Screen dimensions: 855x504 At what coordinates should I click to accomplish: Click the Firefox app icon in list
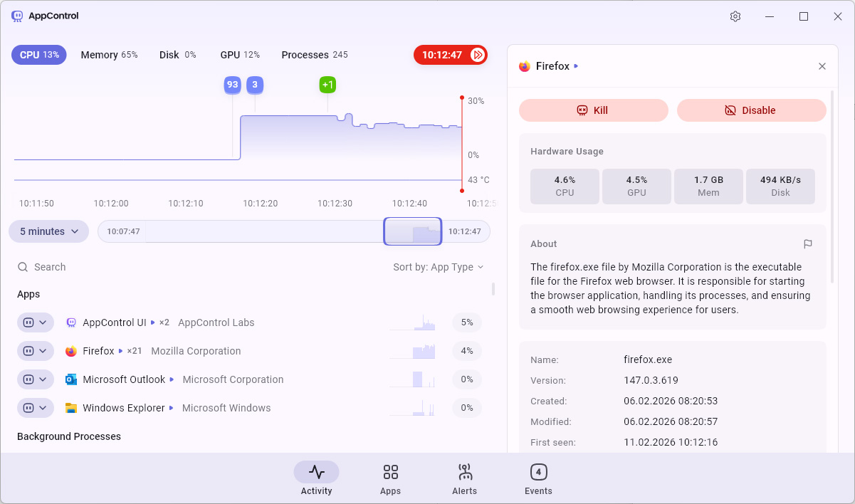pyautogui.click(x=71, y=351)
